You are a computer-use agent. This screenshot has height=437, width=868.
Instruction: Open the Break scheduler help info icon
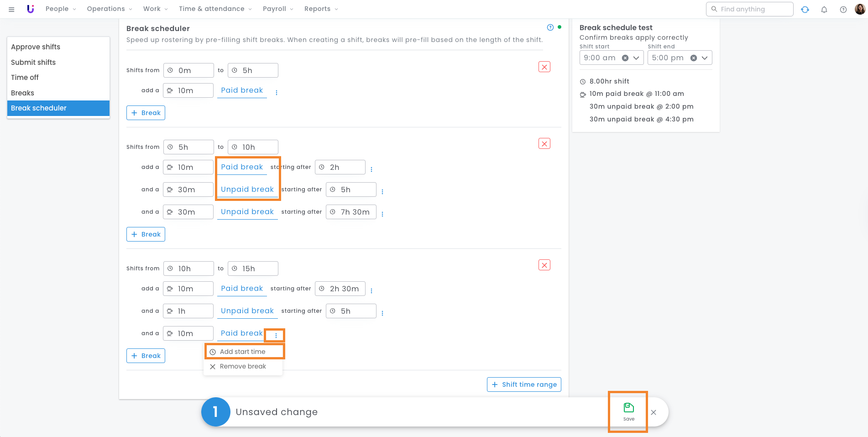[550, 27]
